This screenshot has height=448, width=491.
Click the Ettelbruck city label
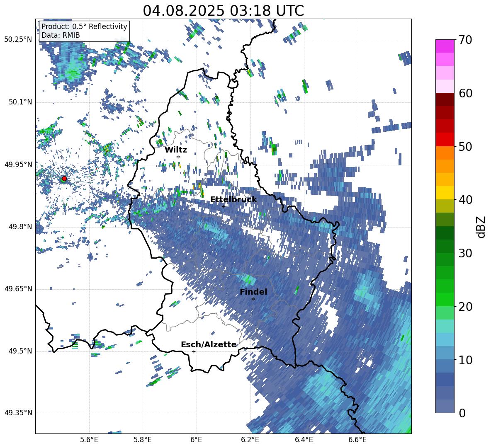click(x=233, y=199)
